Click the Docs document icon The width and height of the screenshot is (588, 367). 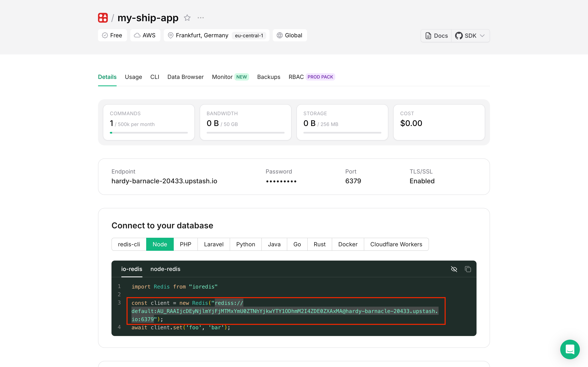(x=428, y=35)
